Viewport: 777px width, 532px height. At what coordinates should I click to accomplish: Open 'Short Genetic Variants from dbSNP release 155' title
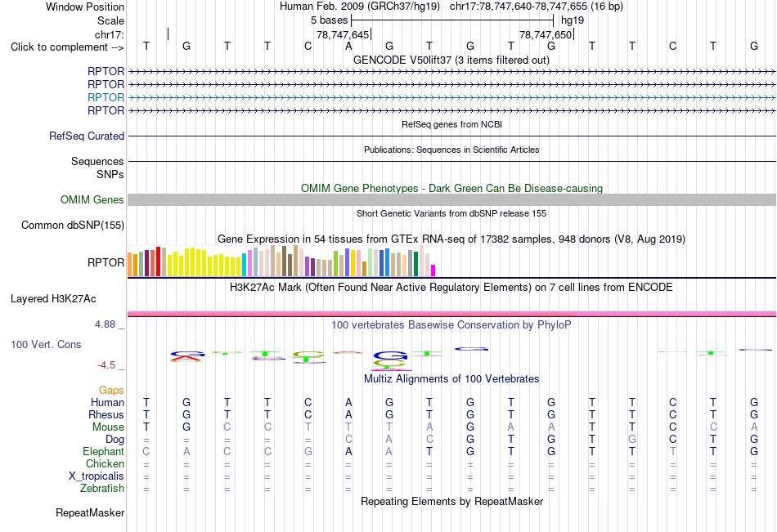click(451, 213)
